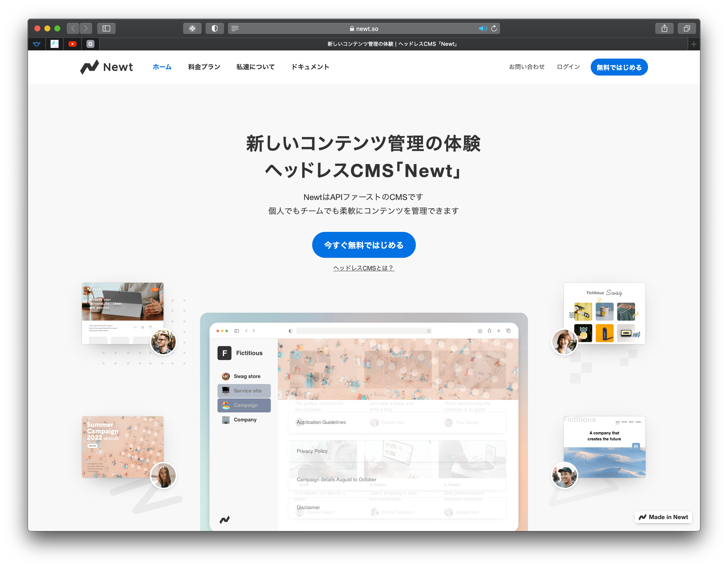
Task: Select Service site in the mockup sidebar
Action: click(244, 391)
